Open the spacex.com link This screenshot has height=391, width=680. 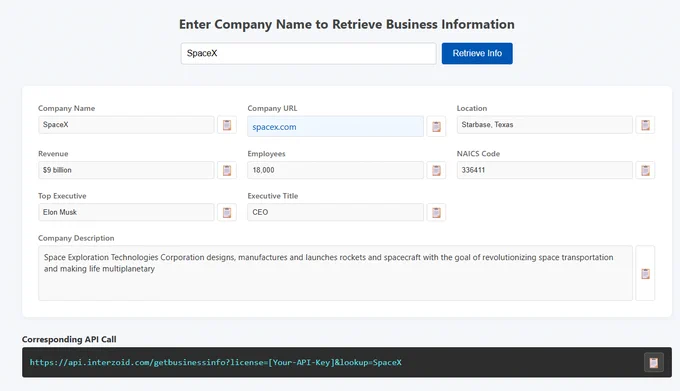tap(274, 127)
